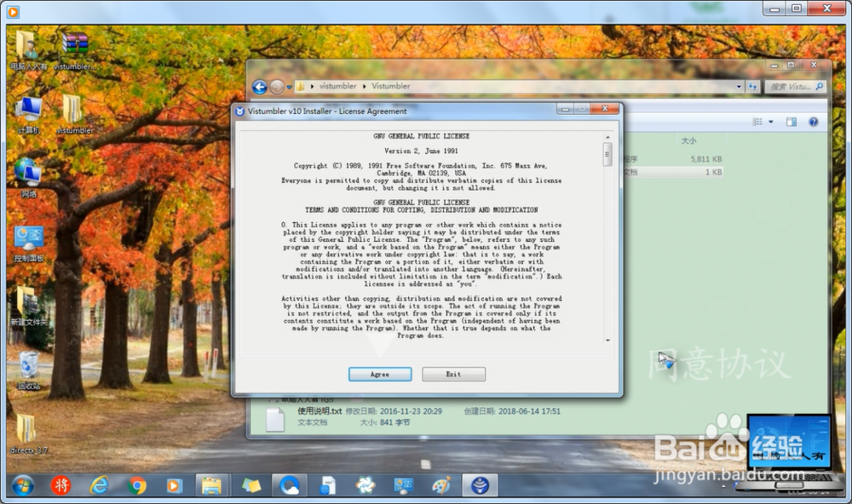
Task: Click the Agree button in the installer
Action: click(x=380, y=375)
